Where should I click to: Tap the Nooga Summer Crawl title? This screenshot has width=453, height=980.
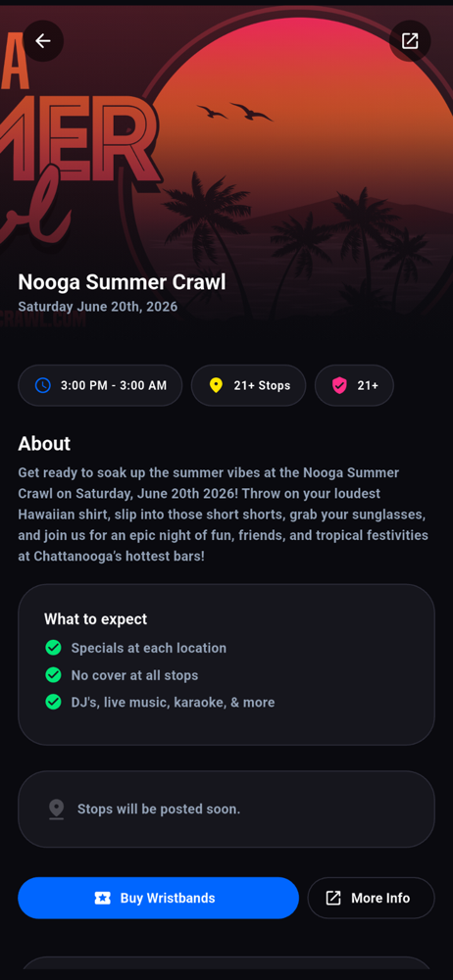[122, 282]
